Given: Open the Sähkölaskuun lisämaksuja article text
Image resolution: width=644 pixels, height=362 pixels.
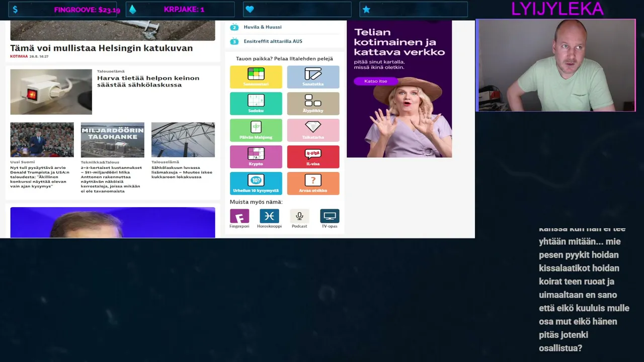Looking at the screenshot, I should pos(182,172).
